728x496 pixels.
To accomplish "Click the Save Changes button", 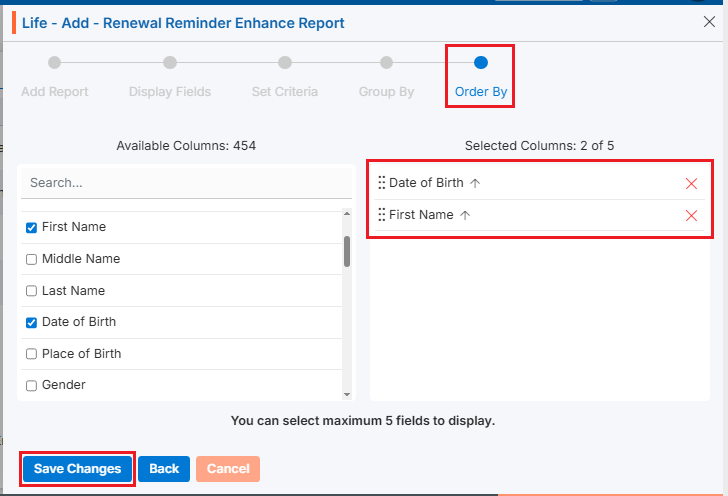I will pos(77,469).
